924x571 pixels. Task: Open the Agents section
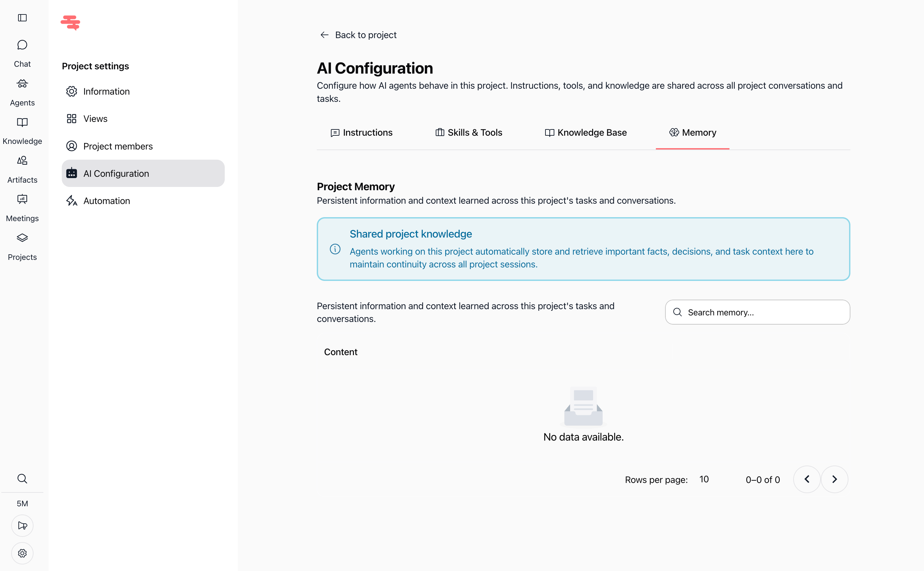(x=22, y=92)
